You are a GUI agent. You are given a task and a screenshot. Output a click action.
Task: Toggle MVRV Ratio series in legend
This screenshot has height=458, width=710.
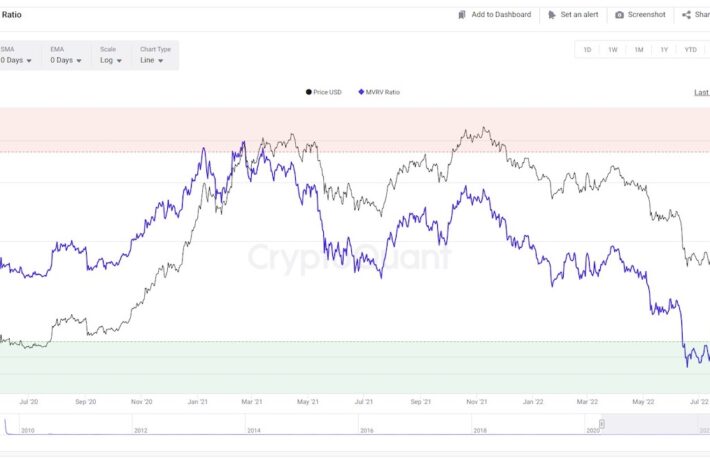(378, 92)
